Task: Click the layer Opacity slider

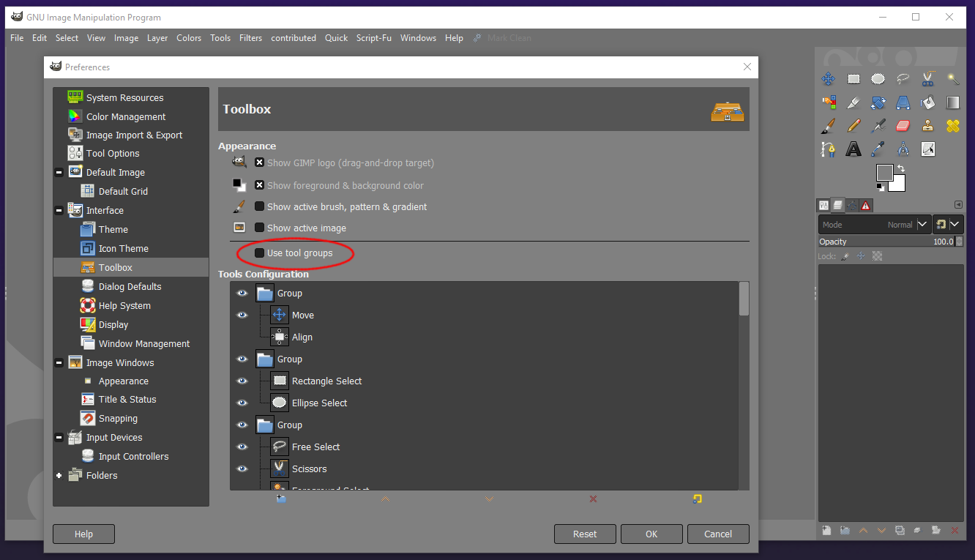Action: pyautogui.click(x=886, y=242)
